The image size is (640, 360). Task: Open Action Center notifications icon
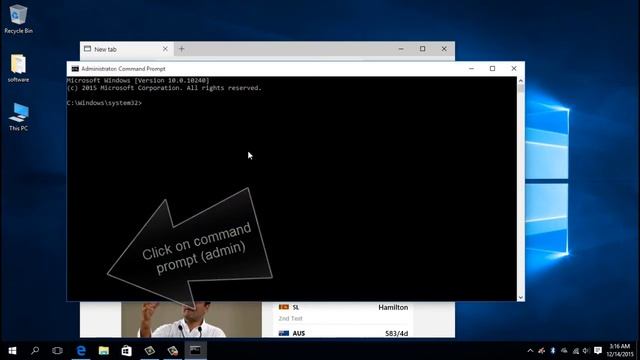(x=598, y=351)
